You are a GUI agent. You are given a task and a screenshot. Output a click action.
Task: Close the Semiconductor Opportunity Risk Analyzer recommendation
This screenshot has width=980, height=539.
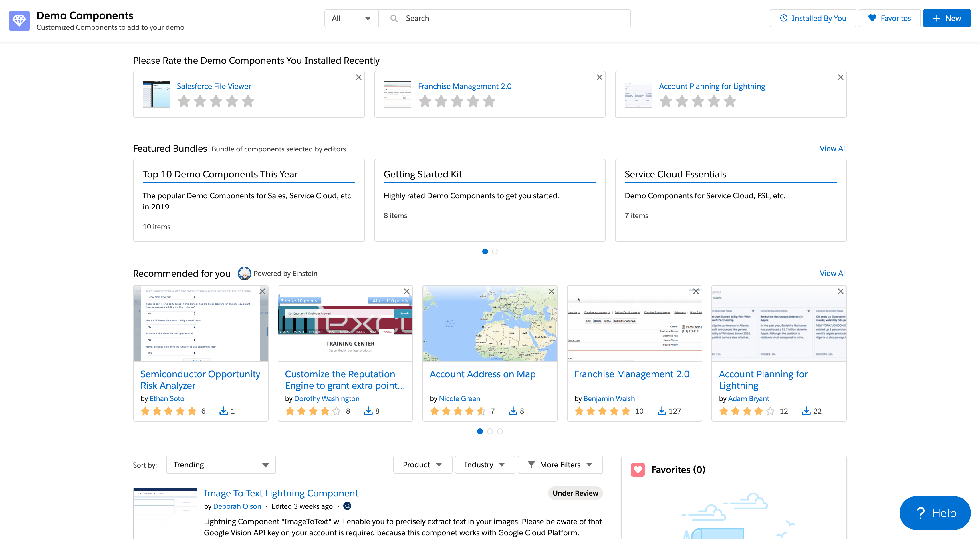coord(262,291)
